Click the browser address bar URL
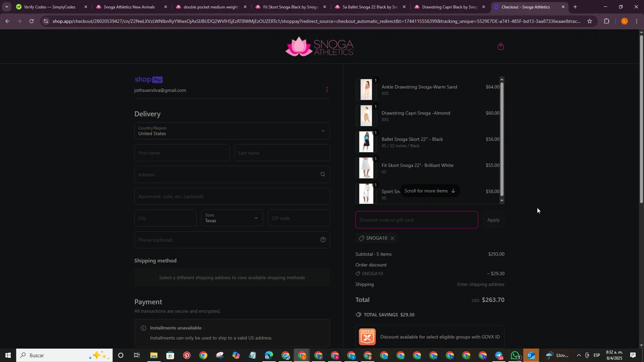Image resolution: width=644 pixels, height=362 pixels. 316,21
